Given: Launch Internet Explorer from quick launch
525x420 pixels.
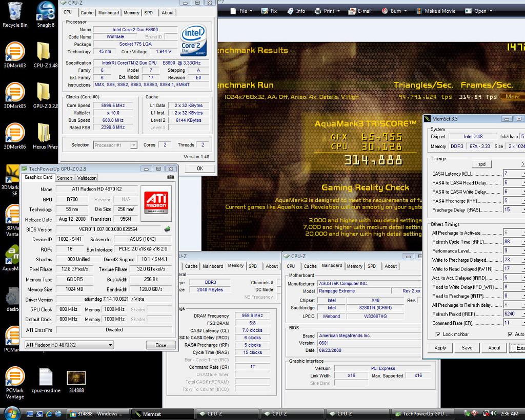Looking at the screenshot, I should [49, 414].
